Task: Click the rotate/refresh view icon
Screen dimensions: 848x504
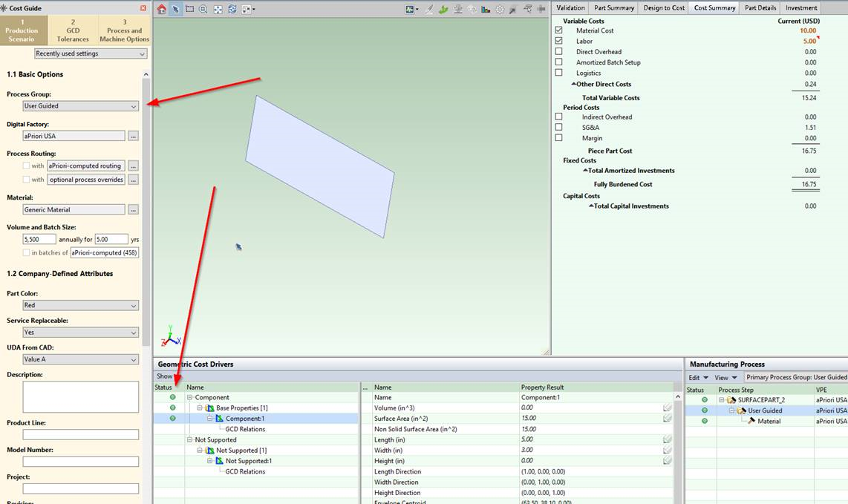Action: click(232, 9)
